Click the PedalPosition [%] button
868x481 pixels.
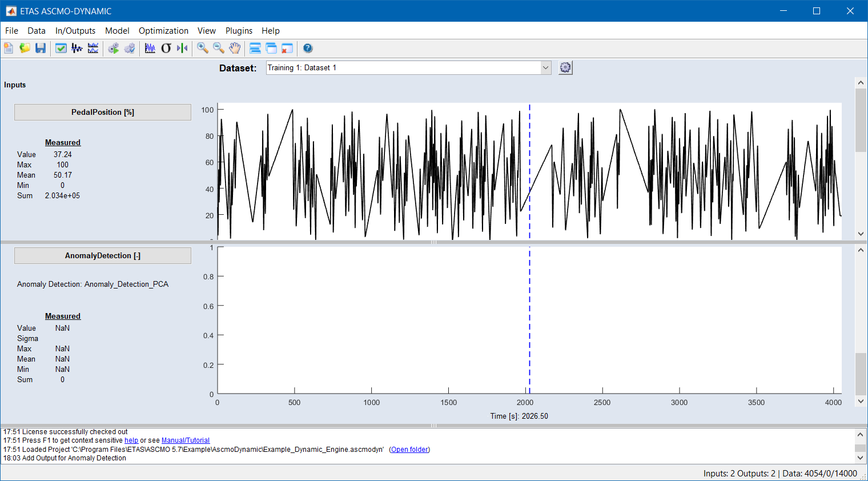103,113
